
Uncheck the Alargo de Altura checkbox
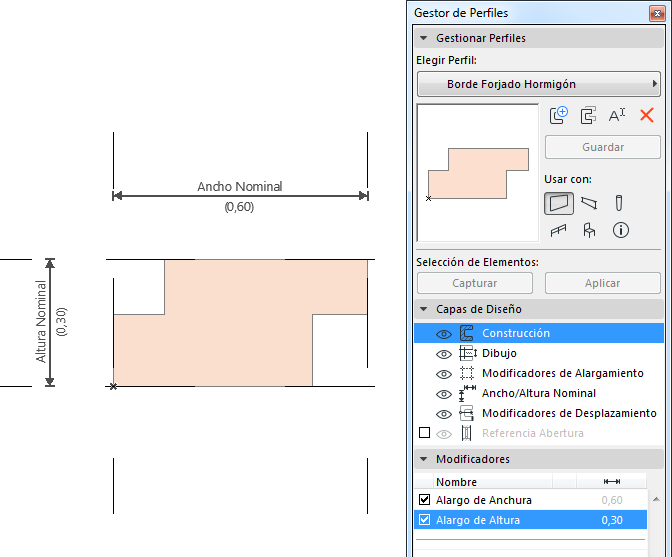click(424, 520)
